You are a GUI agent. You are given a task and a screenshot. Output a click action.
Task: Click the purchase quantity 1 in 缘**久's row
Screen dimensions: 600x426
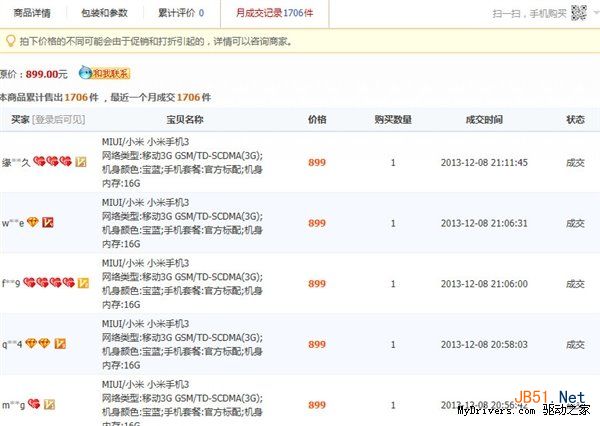click(393, 163)
